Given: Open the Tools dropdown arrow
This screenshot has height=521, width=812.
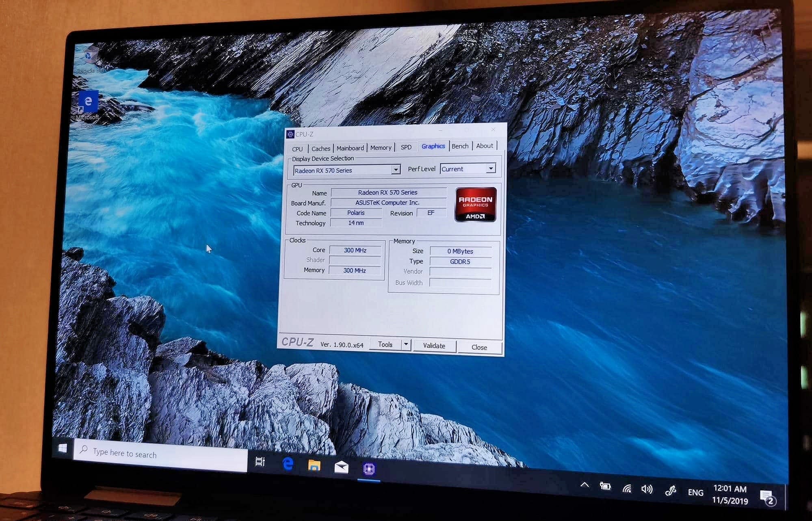Looking at the screenshot, I should coord(406,345).
